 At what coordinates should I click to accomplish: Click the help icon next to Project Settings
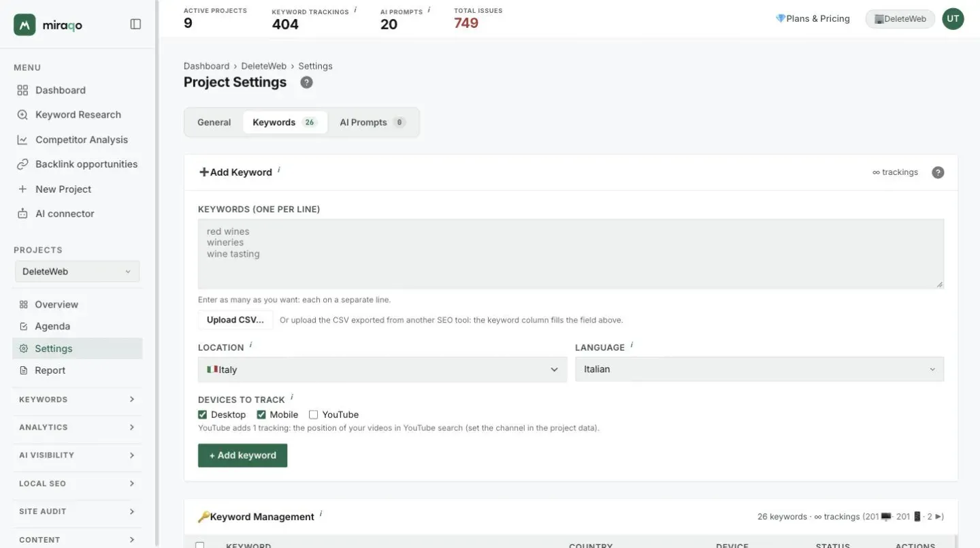[307, 82]
